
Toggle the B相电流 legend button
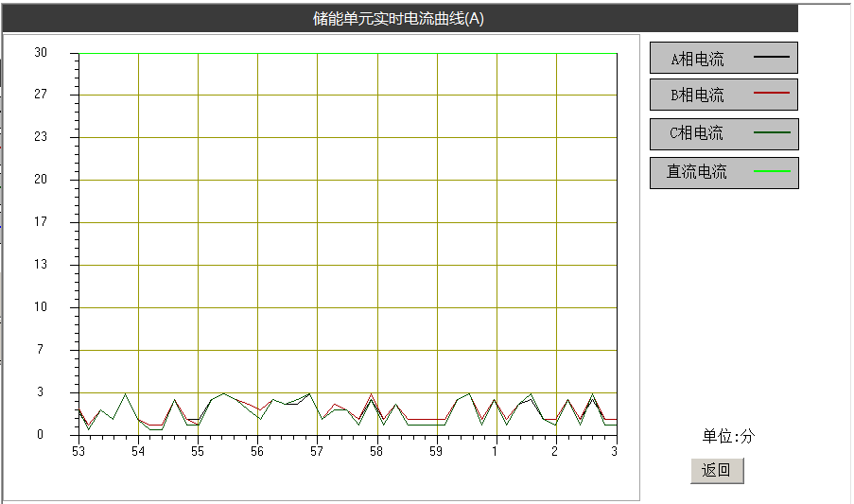tap(723, 95)
